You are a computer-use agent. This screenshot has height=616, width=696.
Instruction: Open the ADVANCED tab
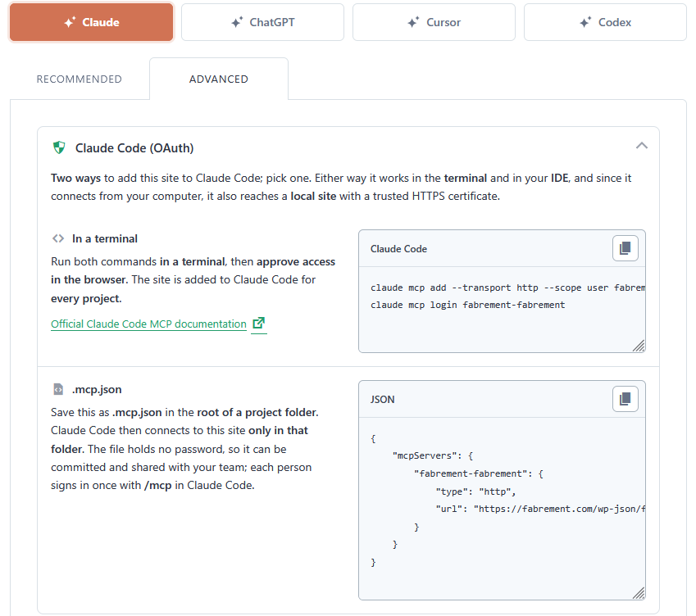pos(219,79)
